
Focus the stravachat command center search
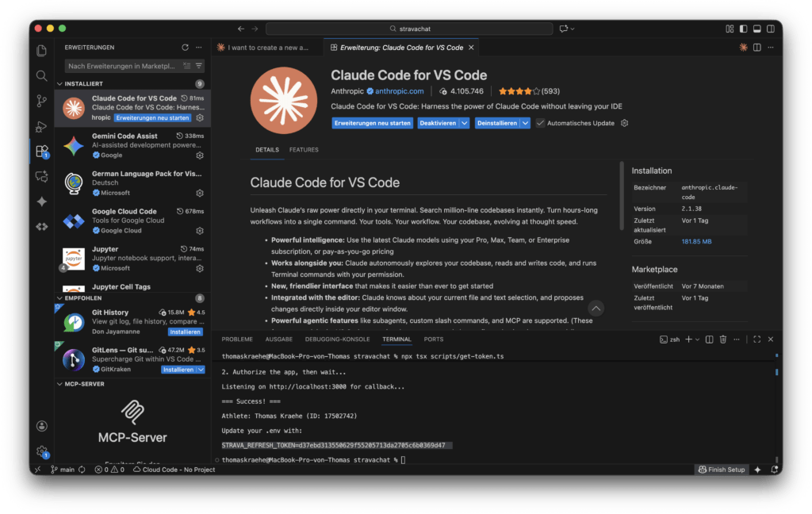409,29
